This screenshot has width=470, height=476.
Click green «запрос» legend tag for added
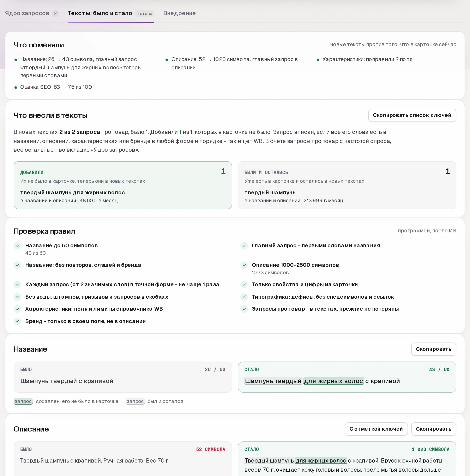point(23,401)
